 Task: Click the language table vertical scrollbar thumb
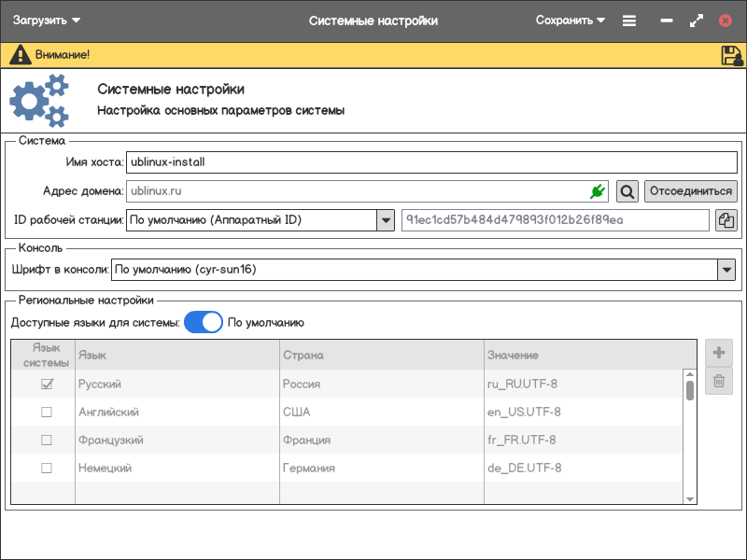tap(690, 389)
